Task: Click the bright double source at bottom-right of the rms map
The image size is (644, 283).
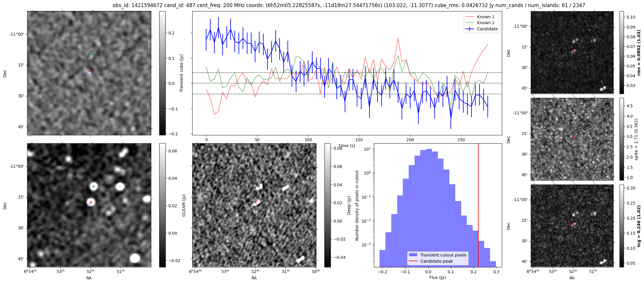Action: [603, 88]
